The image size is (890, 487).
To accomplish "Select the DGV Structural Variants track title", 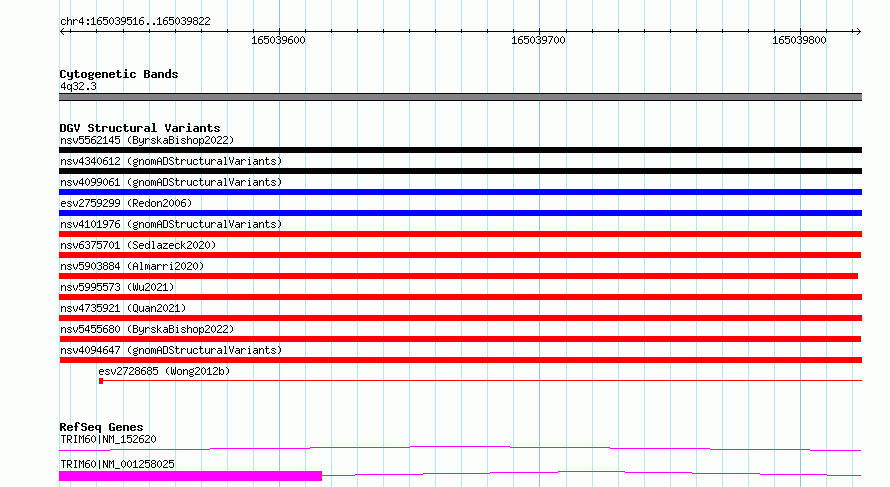I will click(140, 128).
